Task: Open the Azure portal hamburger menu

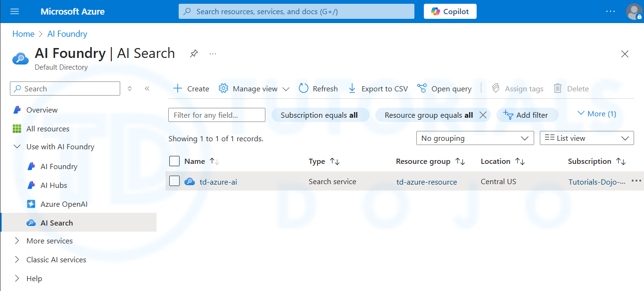Action: tap(15, 11)
